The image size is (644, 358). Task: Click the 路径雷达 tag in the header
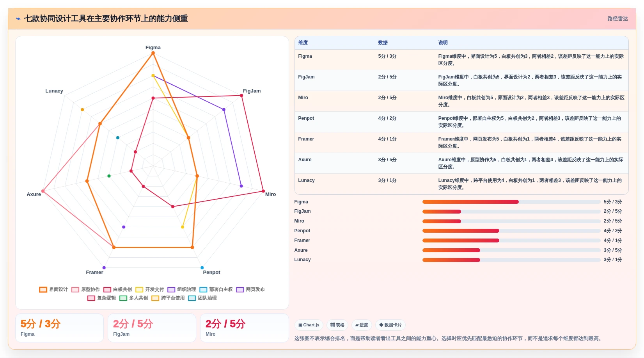coord(617,19)
